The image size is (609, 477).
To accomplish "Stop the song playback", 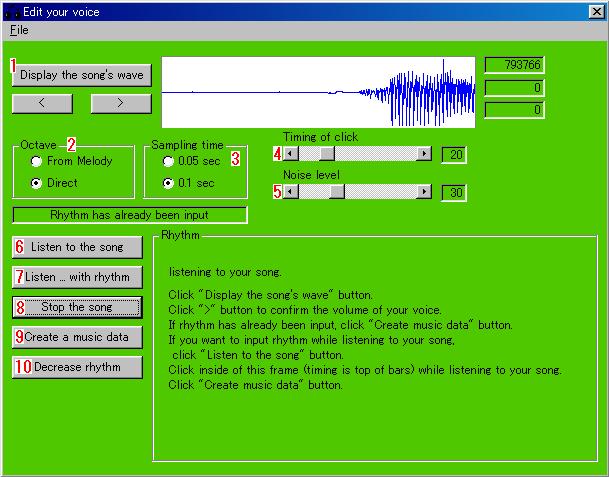I will pyautogui.click(x=77, y=307).
